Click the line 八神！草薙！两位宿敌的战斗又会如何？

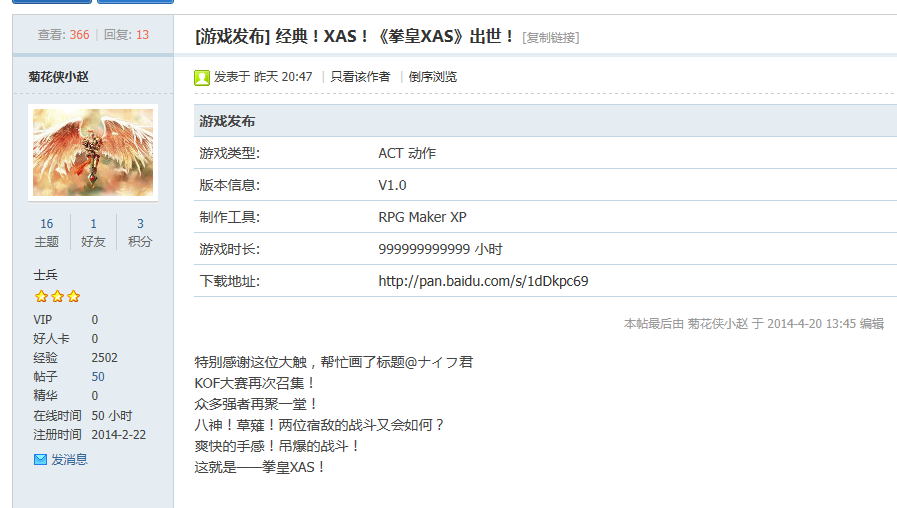point(319,425)
